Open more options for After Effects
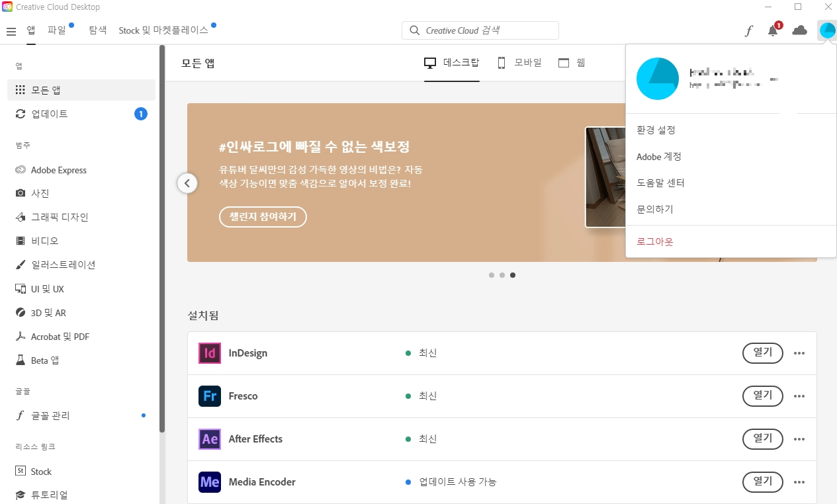 pos(799,439)
